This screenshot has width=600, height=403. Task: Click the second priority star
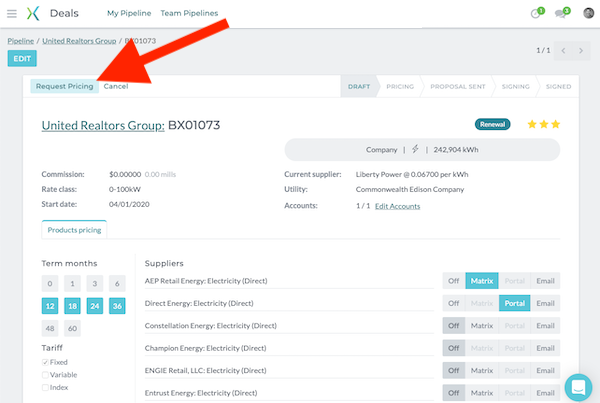(544, 124)
